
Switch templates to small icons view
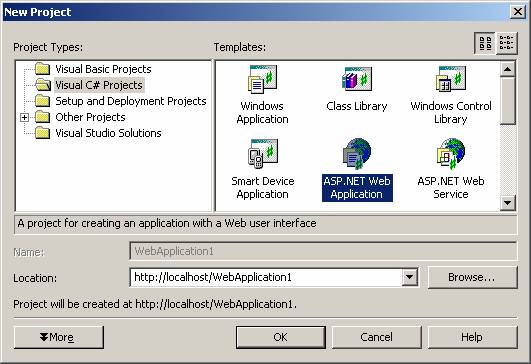point(507,43)
